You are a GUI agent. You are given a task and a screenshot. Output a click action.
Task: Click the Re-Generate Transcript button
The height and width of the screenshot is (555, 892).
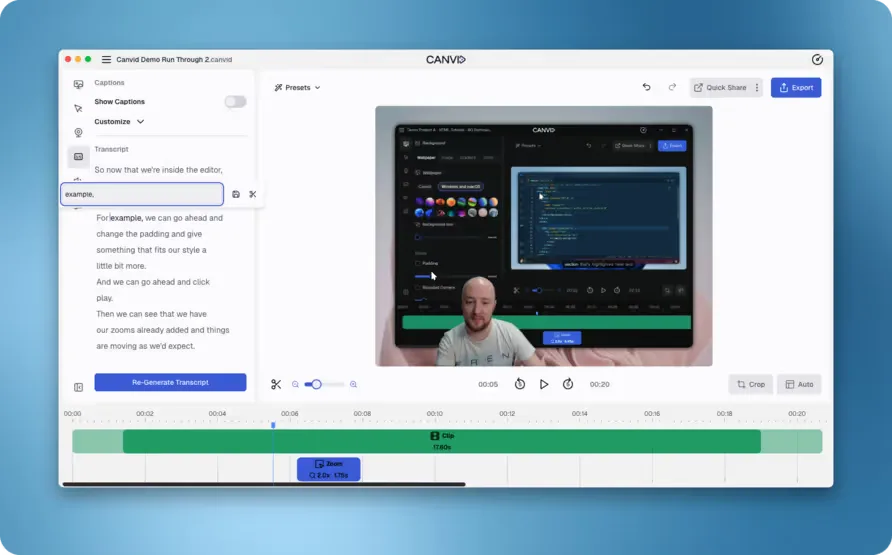click(170, 382)
